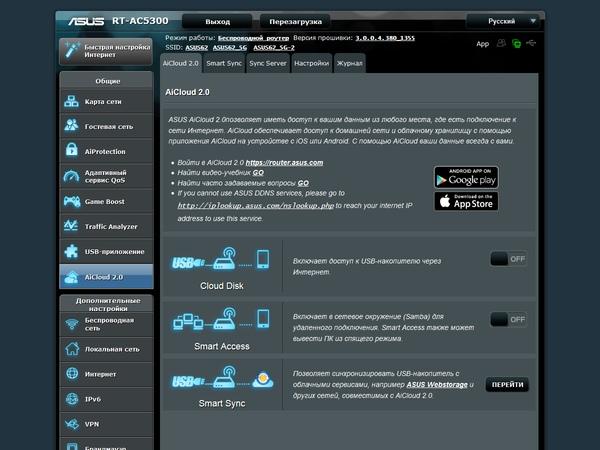Open the Quick Internet Setup wand icon
Screen dimensions: 600x450
[x=72, y=51]
